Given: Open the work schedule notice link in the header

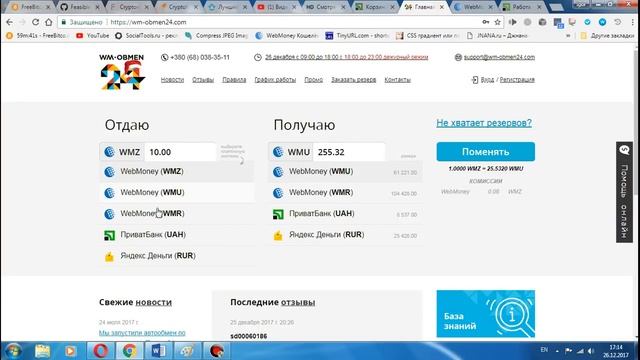Looking at the screenshot, I should [347, 57].
